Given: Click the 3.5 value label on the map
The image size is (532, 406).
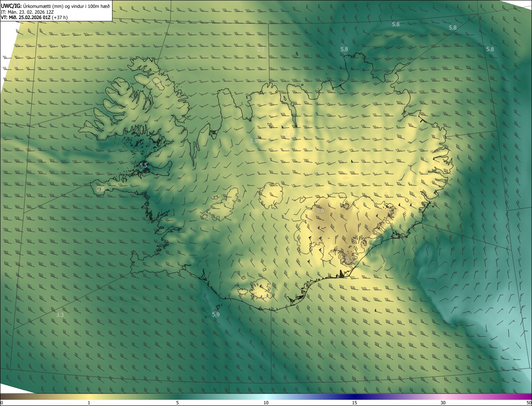Looking at the screenshot, I should tap(254, 141).
